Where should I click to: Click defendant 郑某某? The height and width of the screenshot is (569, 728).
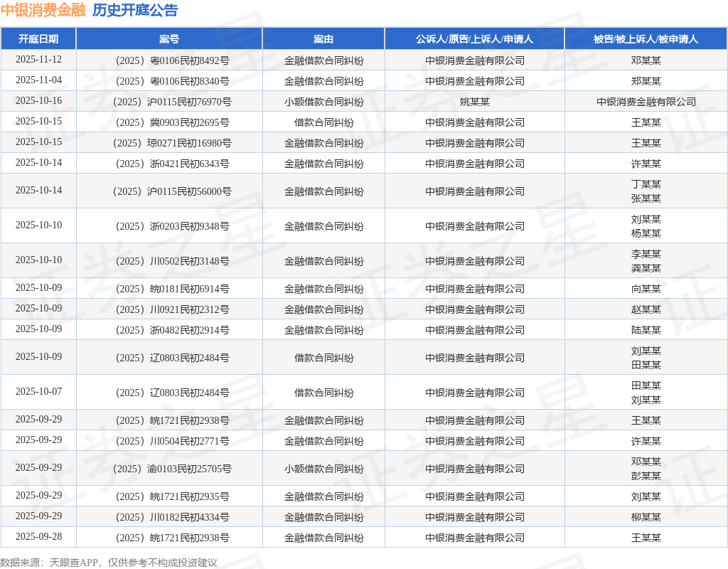(646, 81)
